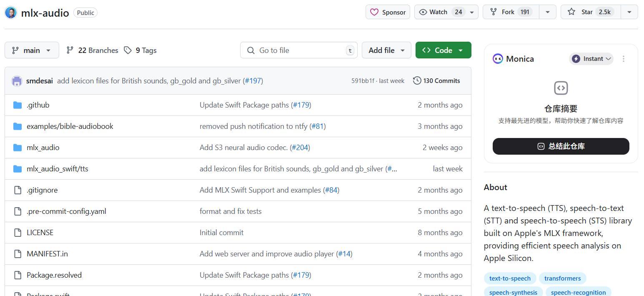Expand the arrow next to the Fork button
644x296 pixels.
click(x=548, y=12)
